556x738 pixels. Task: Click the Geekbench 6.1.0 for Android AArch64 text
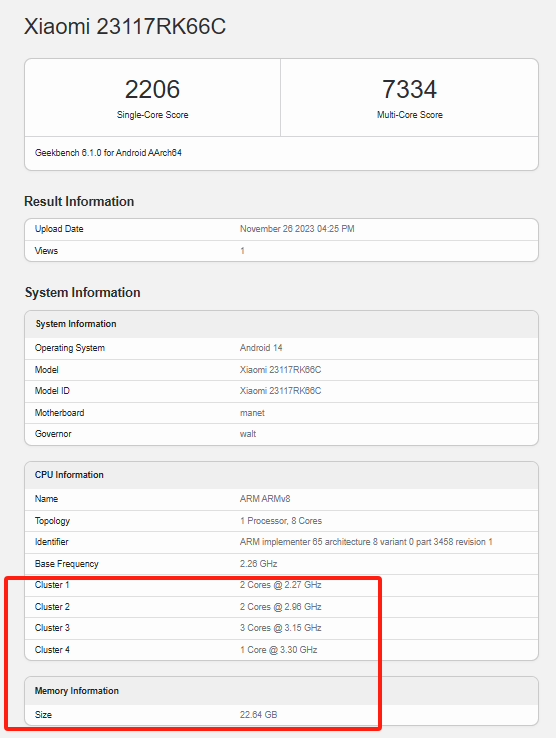[x=108, y=152]
